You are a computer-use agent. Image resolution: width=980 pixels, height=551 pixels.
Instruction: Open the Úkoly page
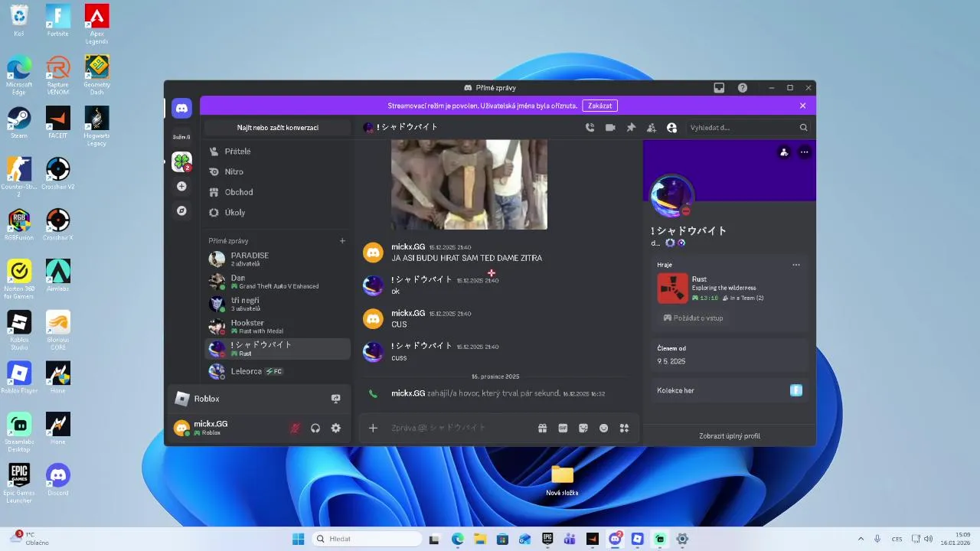(277, 212)
